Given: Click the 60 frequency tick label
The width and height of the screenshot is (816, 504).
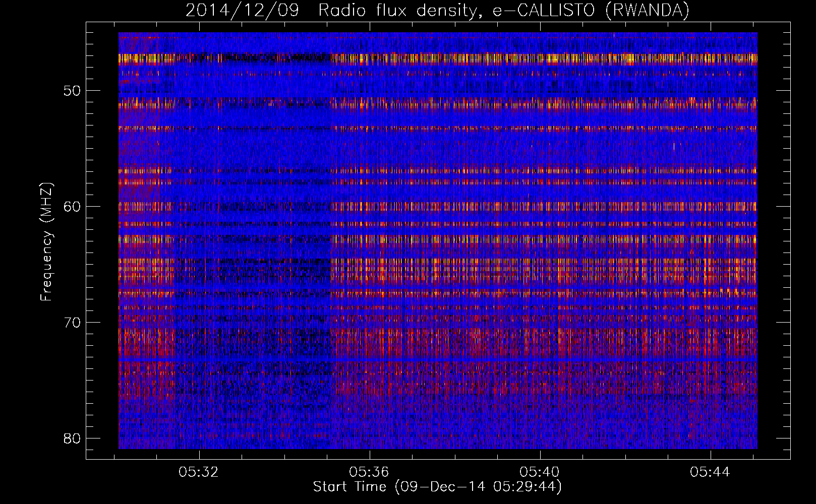Looking at the screenshot, I should pos(73,207).
